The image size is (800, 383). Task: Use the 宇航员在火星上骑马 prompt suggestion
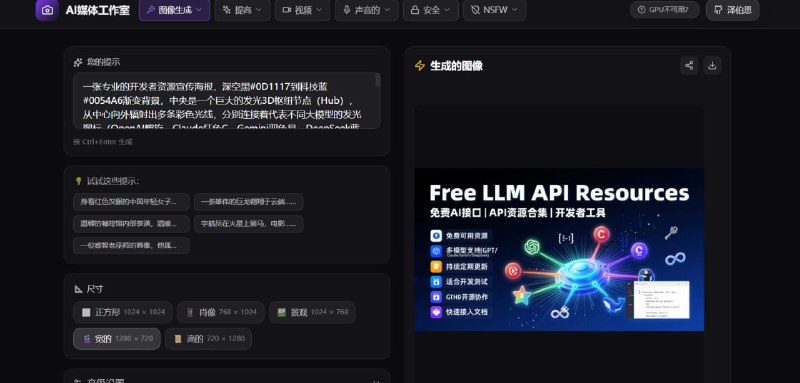[248, 224]
